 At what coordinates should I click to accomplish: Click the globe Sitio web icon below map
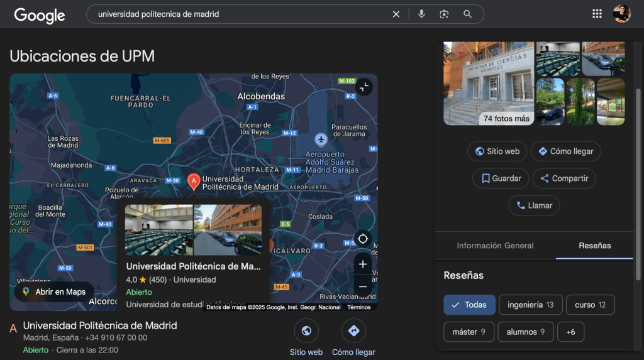(x=306, y=331)
